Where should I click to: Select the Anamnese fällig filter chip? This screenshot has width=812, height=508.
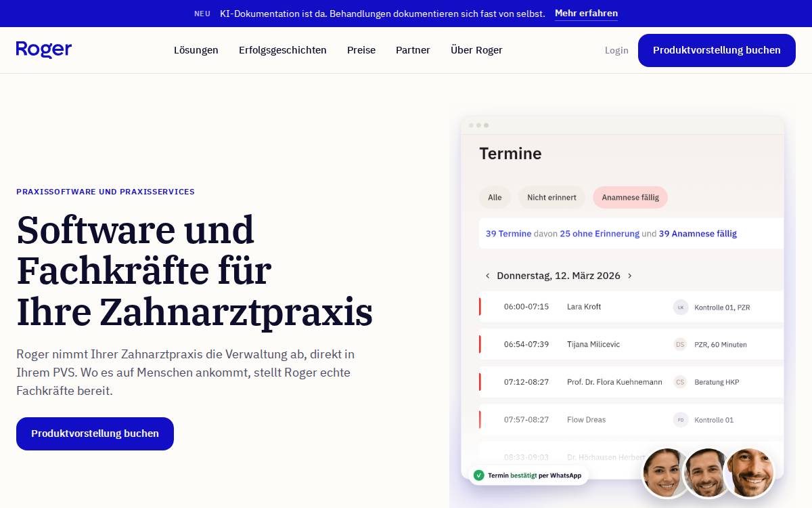point(630,197)
